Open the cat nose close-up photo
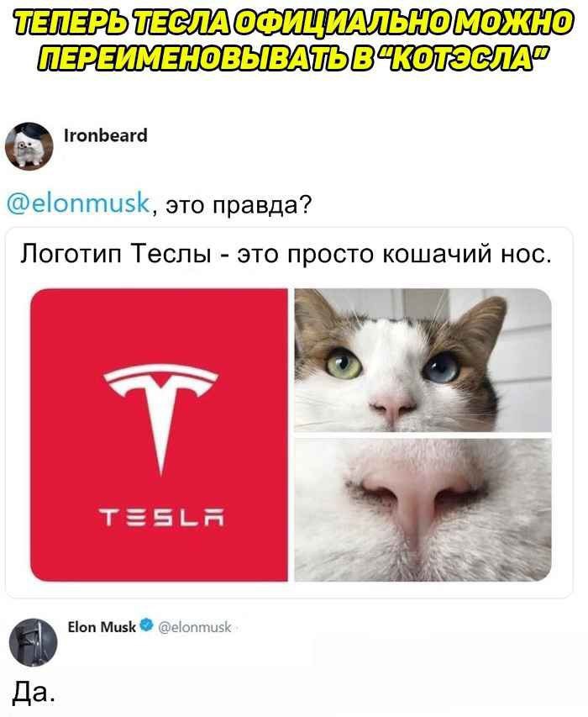 [423, 510]
